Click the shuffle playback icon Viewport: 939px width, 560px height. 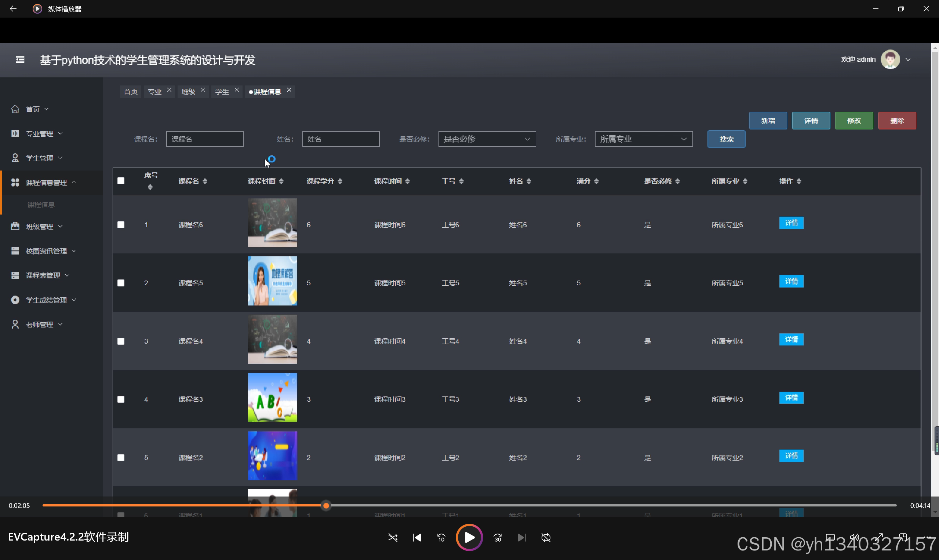click(393, 537)
